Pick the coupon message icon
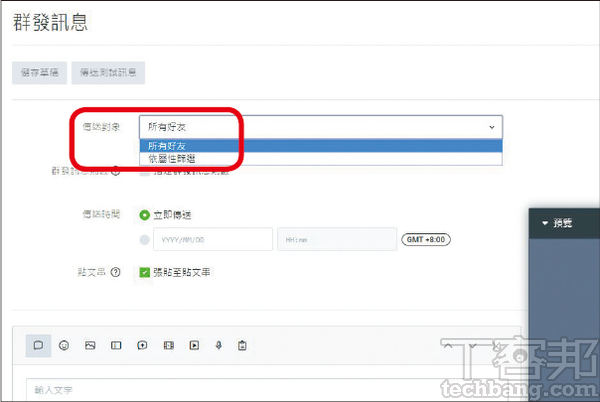Image resolution: width=600 pixels, height=402 pixels. (x=116, y=345)
